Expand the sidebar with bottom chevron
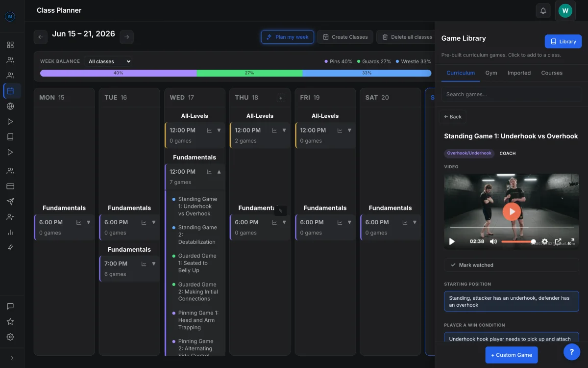Screen dimensions: 588x368 point(12,358)
